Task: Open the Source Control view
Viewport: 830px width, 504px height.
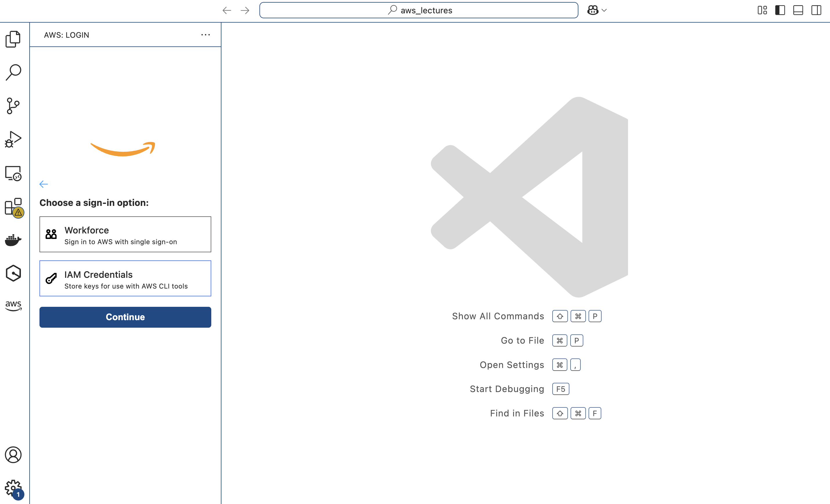Action: [13, 106]
